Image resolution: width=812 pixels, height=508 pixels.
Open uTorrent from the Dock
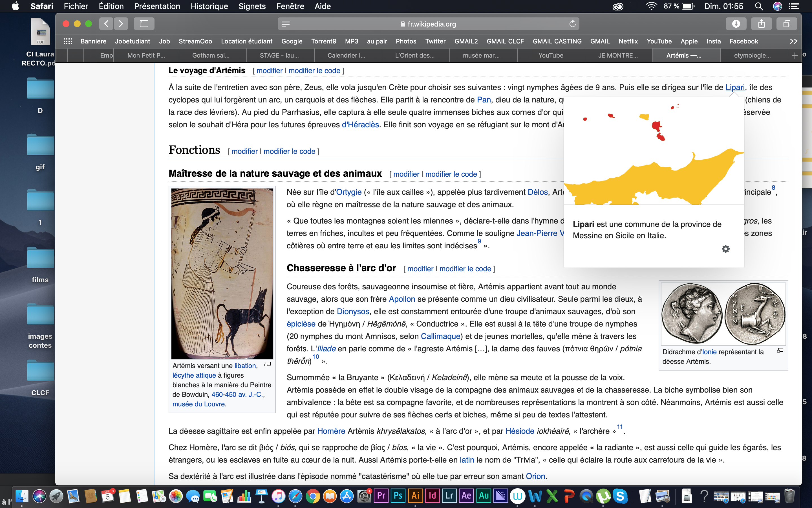[x=603, y=496]
